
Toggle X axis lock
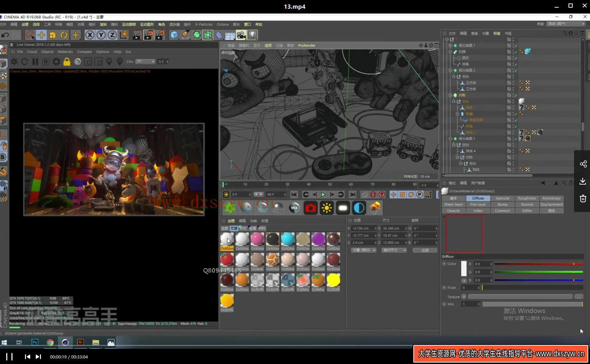90,35
